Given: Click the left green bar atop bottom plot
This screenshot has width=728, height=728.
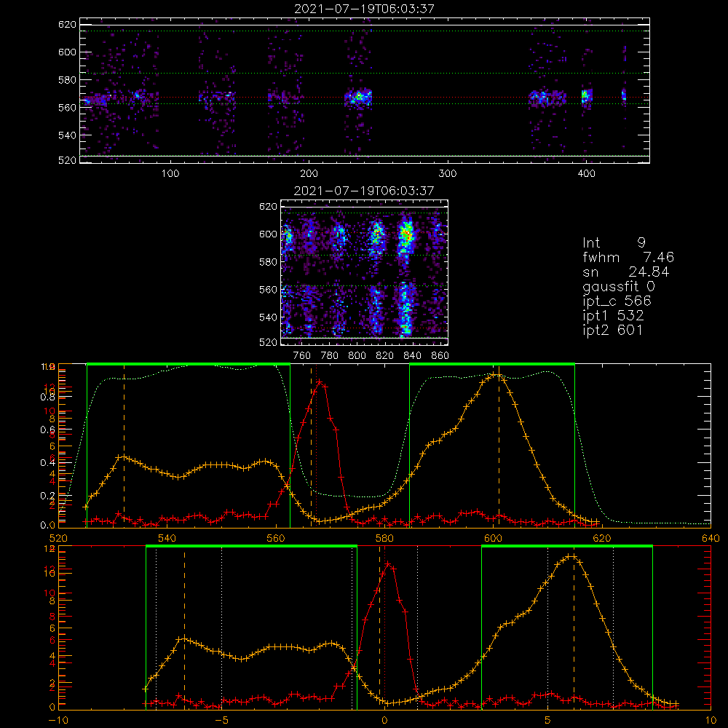Looking at the screenshot, I should coord(251,546).
